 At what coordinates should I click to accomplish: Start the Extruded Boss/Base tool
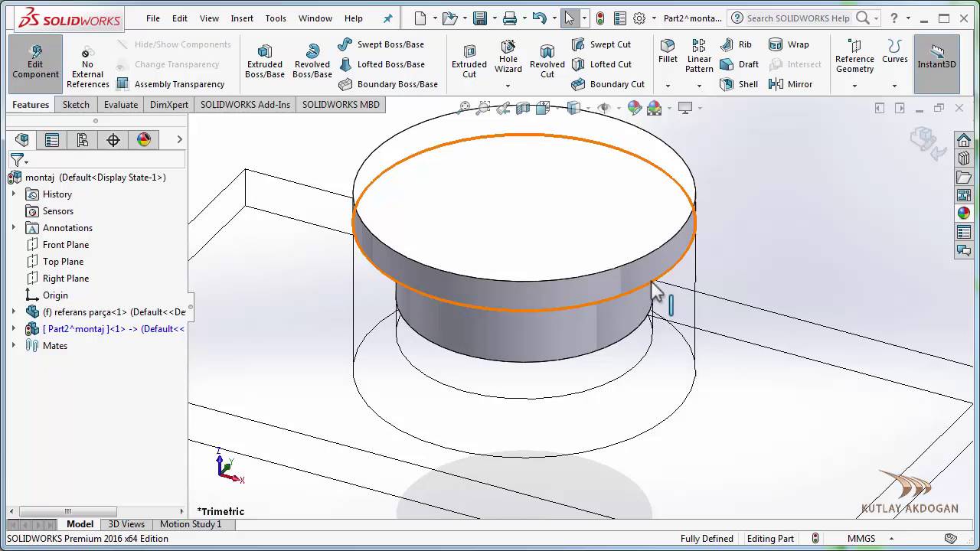coord(264,61)
